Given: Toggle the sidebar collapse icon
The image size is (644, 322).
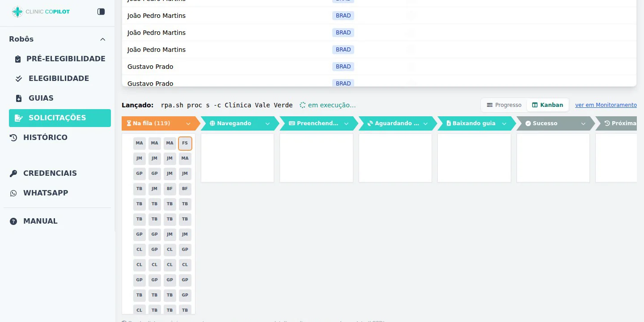Looking at the screenshot, I should pyautogui.click(x=101, y=12).
